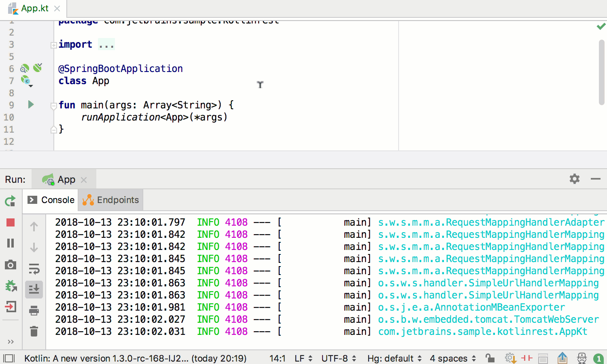
Task: Print the console output
Action: (x=34, y=311)
